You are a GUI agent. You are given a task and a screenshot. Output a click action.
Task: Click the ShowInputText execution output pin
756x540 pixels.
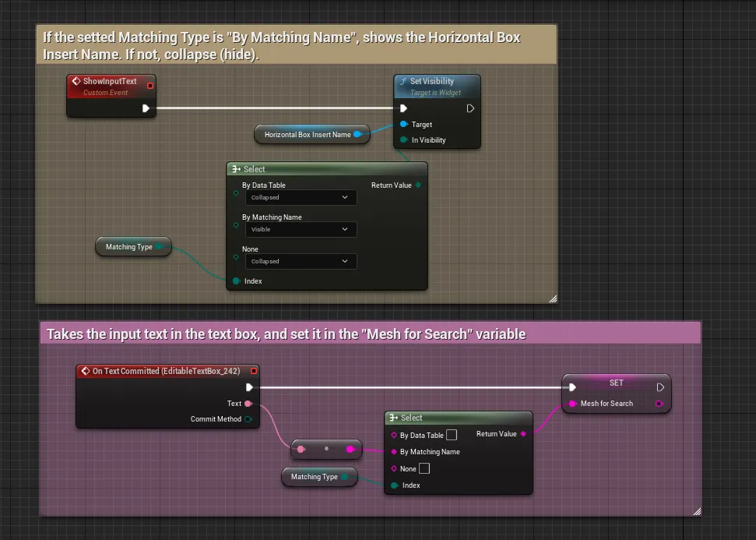(146, 108)
